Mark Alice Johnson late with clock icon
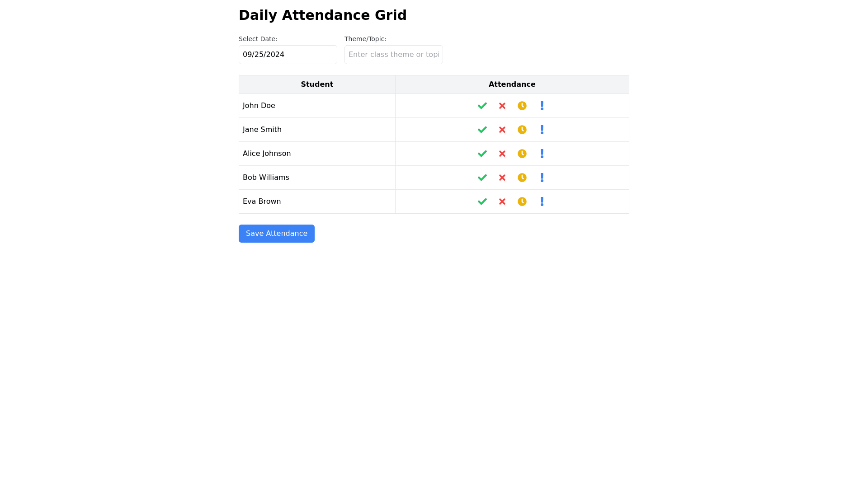868x488 pixels. 522,154
